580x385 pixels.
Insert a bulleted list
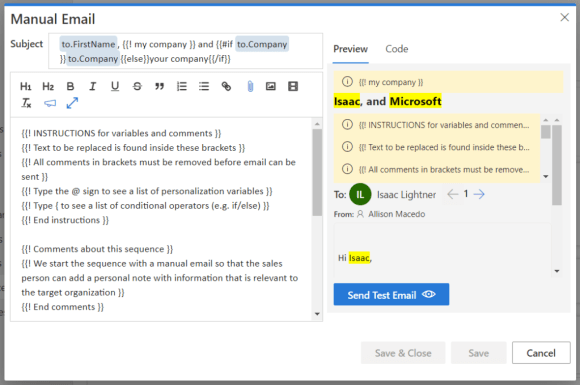tap(204, 87)
